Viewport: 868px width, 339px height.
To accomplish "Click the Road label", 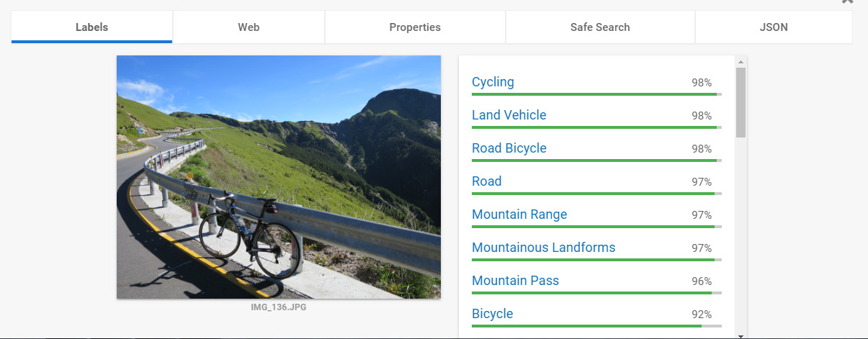I will (486, 181).
